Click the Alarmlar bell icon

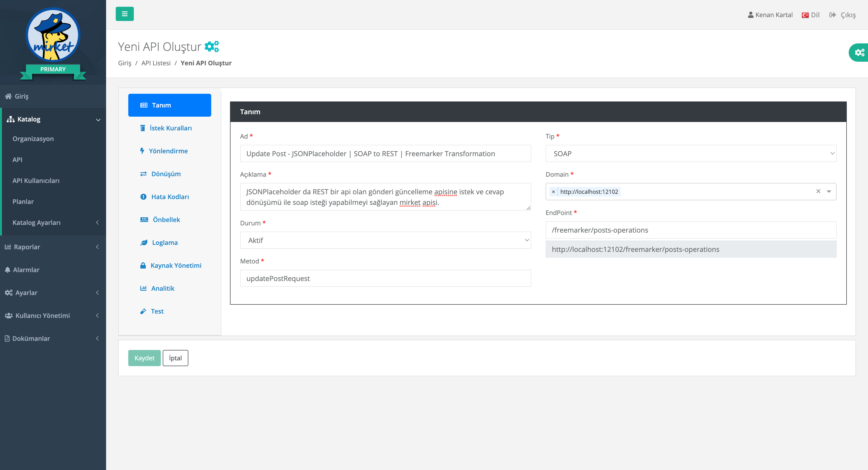click(7, 270)
